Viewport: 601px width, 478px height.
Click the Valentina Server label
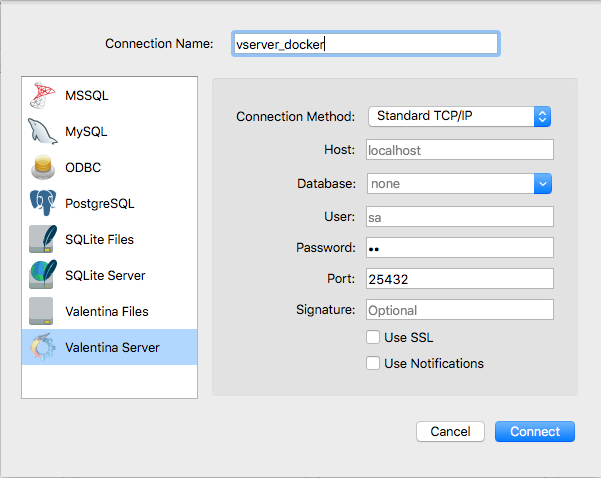(112, 348)
